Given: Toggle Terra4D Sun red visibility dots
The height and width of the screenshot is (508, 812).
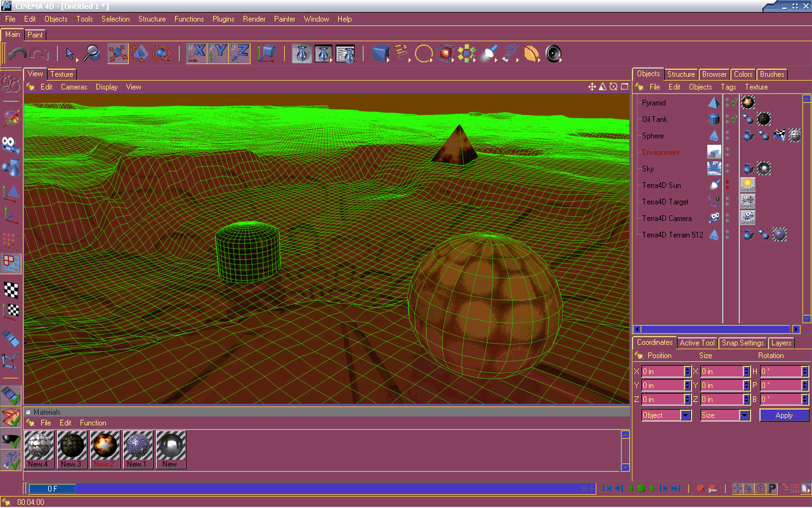Looking at the screenshot, I should tap(728, 185).
